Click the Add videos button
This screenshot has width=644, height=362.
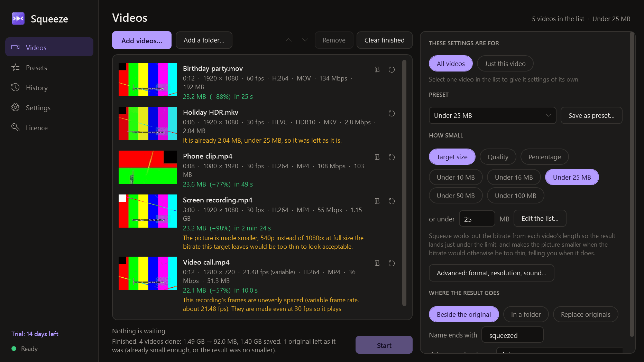pos(141,40)
